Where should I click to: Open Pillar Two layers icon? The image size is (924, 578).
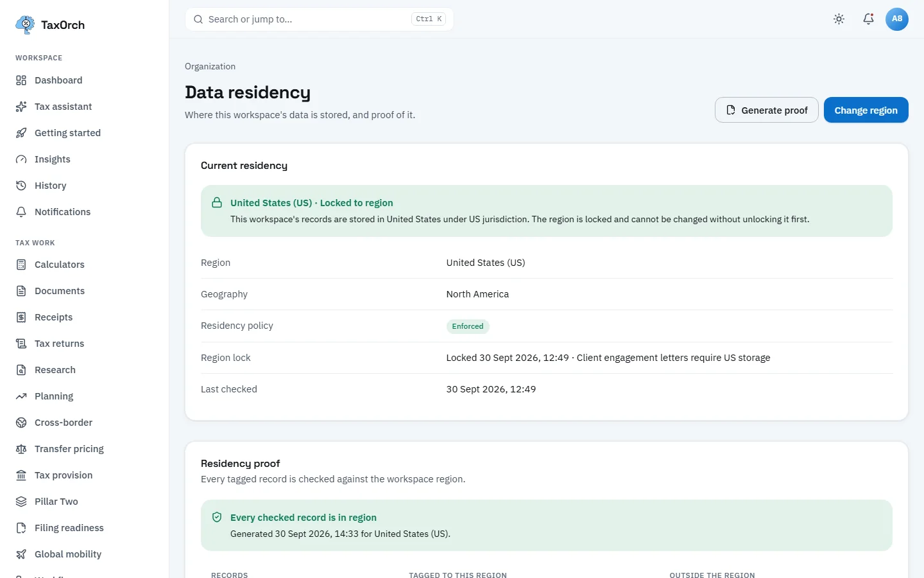pos(21,502)
